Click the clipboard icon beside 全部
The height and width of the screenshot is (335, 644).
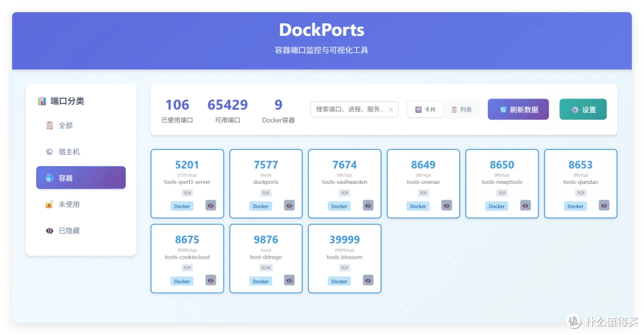(49, 125)
